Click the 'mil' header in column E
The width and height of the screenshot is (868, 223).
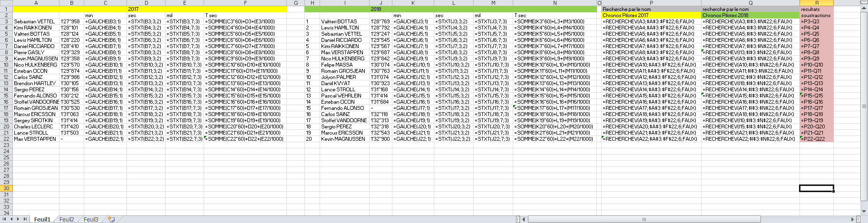click(x=185, y=15)
